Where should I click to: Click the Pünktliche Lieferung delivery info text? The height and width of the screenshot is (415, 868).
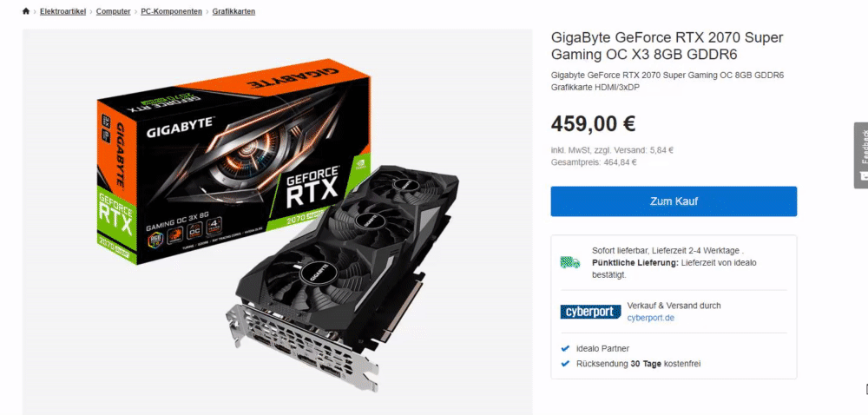pyautogui.click(x=674, y=268)
